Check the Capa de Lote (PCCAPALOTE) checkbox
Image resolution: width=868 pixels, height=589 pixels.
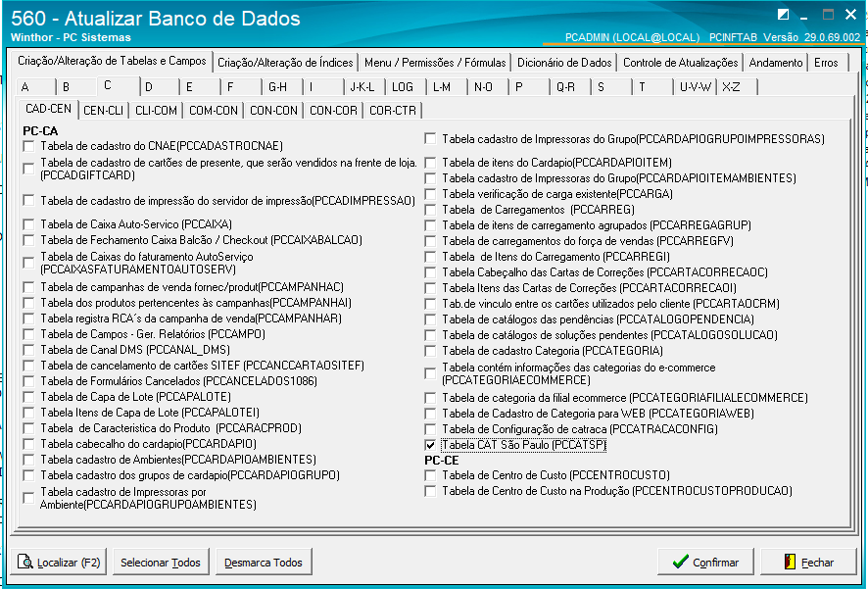click(x=28, y=397)
